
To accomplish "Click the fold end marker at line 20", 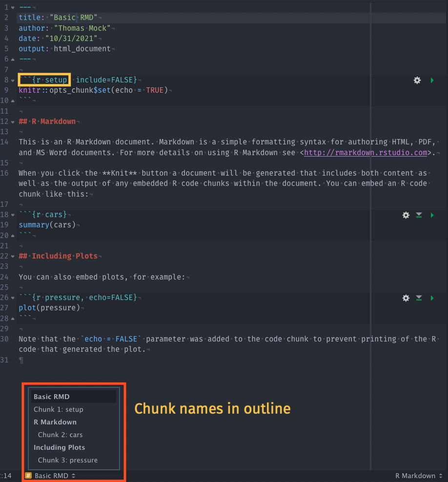I will (13, 236).
